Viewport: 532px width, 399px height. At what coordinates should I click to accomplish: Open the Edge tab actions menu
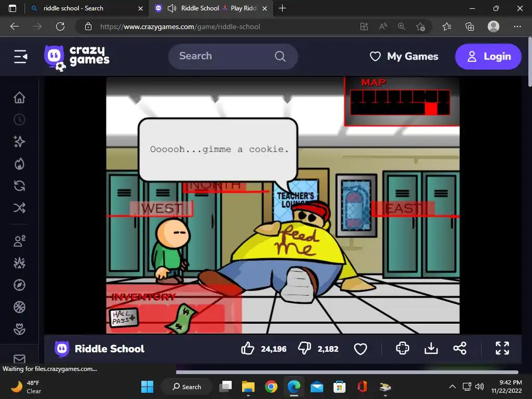click(x=12, y=8)
